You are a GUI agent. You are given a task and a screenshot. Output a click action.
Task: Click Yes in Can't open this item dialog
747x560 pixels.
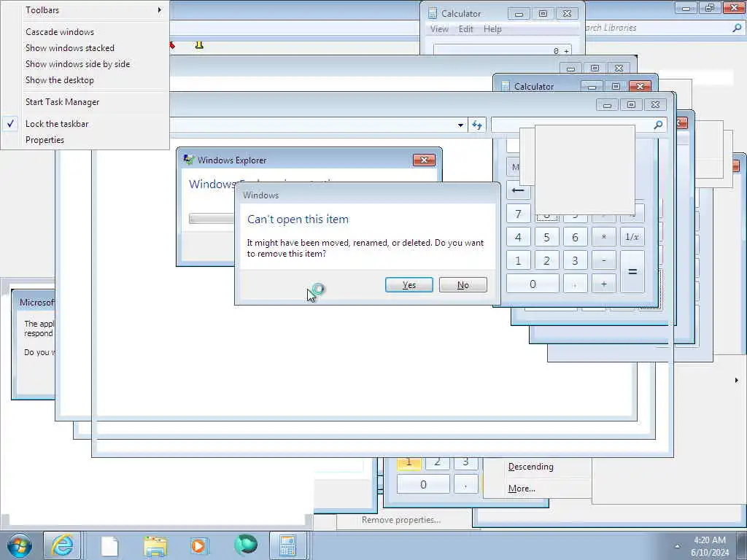[409, 285]
